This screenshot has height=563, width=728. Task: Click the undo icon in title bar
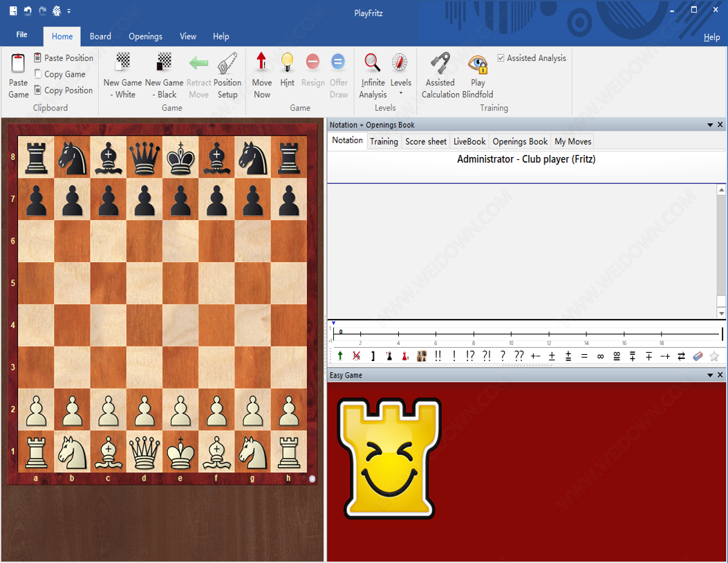coord(28,10)
